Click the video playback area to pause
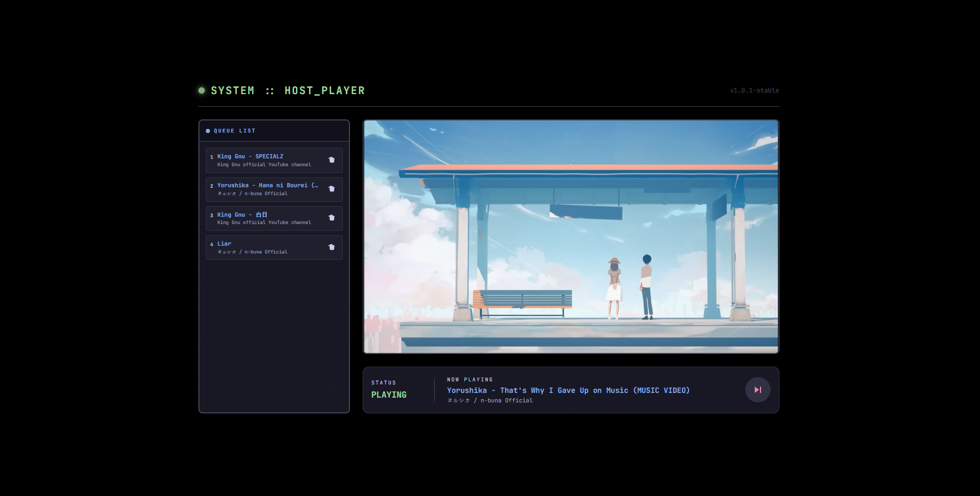Image resolution: width=980 pixels, height=496 pixels. pos(571,236)
